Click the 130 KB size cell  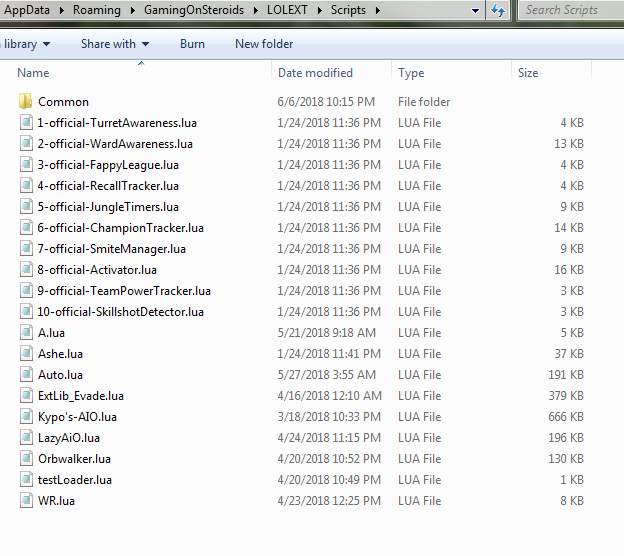pyautogui.click(x=566, y=459)
